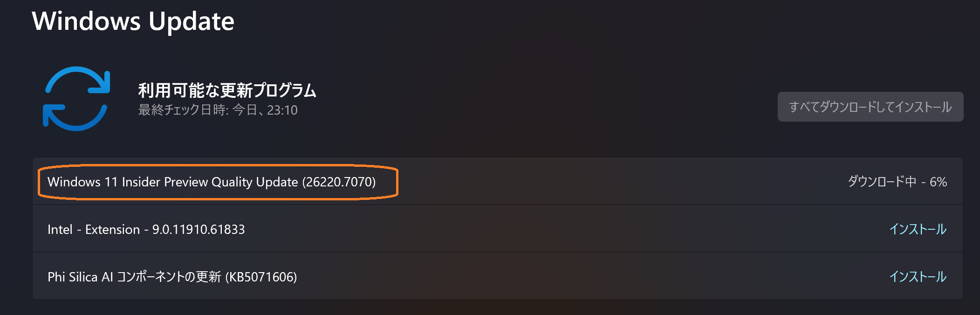Click インストール for Phi Silica AI component

coord(918,276)
